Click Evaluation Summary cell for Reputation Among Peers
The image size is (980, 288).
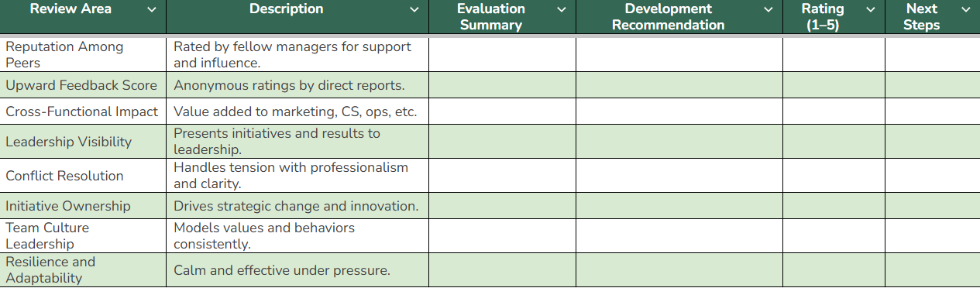pyautogui.click(x=503, y=55)
